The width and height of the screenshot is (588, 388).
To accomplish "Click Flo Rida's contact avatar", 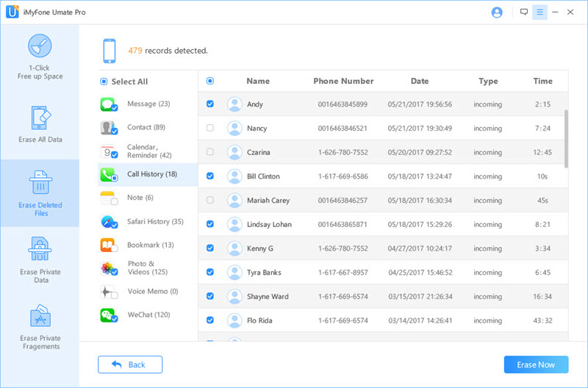I will click(234, 320).
